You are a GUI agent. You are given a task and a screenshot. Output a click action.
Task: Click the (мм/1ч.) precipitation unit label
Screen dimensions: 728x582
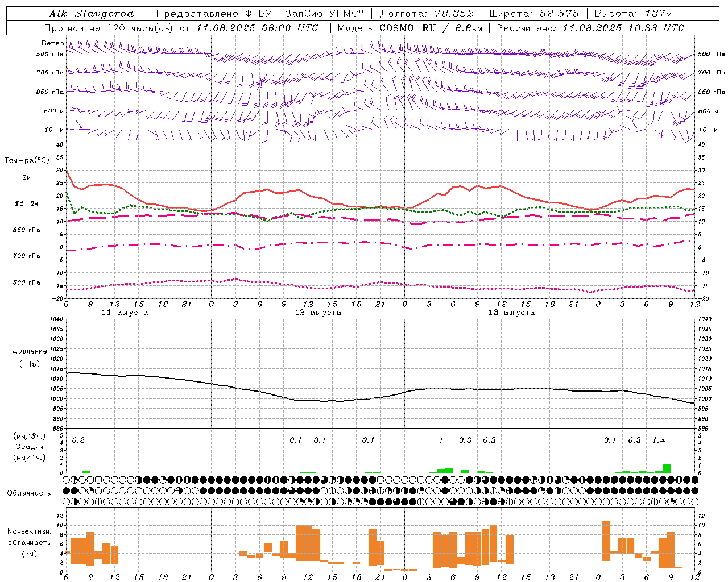point(30,457)
